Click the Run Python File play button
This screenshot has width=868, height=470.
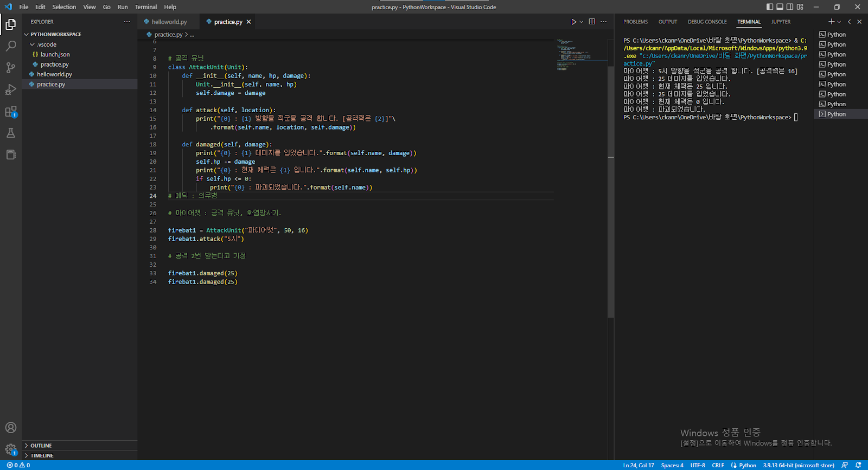click(573, 22)
